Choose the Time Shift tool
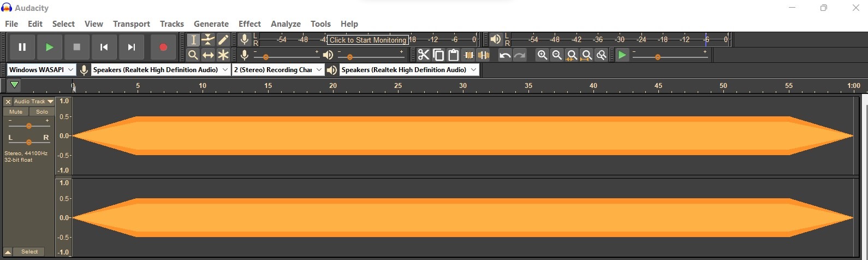Screen dimensions: 868x260 tap(208, 55)
